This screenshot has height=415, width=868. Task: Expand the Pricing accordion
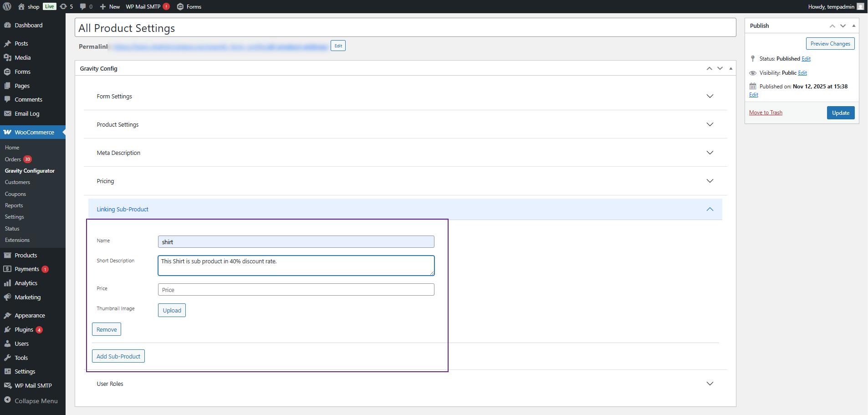[x=710, y=181]
